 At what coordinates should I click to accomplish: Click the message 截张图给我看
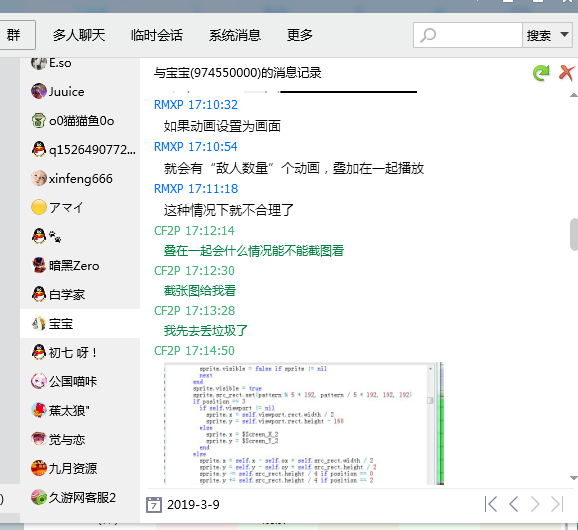pos(200,291)
